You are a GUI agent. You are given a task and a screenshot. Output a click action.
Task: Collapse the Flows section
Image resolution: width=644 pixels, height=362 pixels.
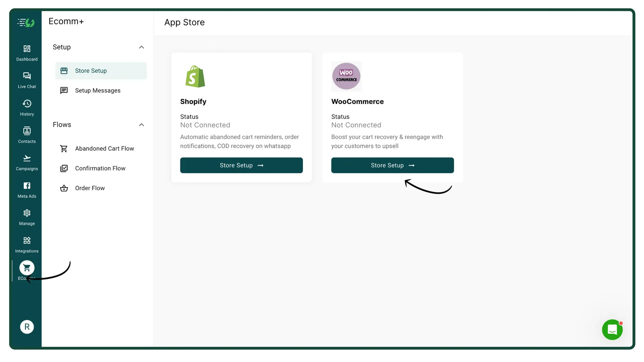click(x=141, y=125)
